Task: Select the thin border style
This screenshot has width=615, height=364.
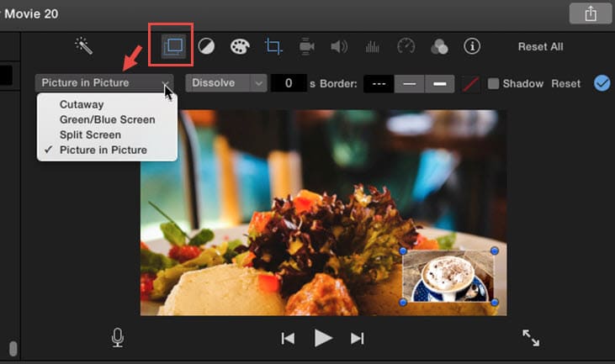Action: click(x=409, y=83)
